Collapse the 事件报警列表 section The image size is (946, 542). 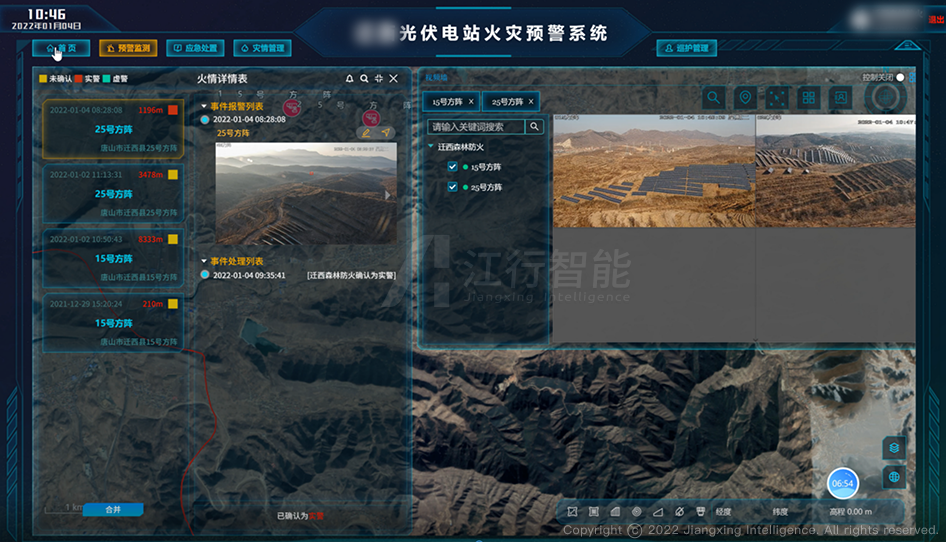204,106
